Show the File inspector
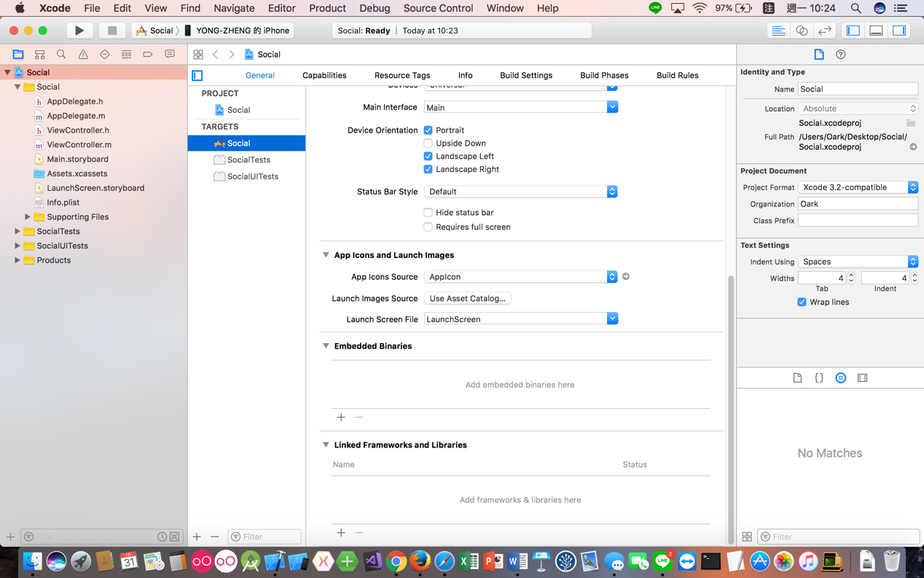 [x=819, y=55]
